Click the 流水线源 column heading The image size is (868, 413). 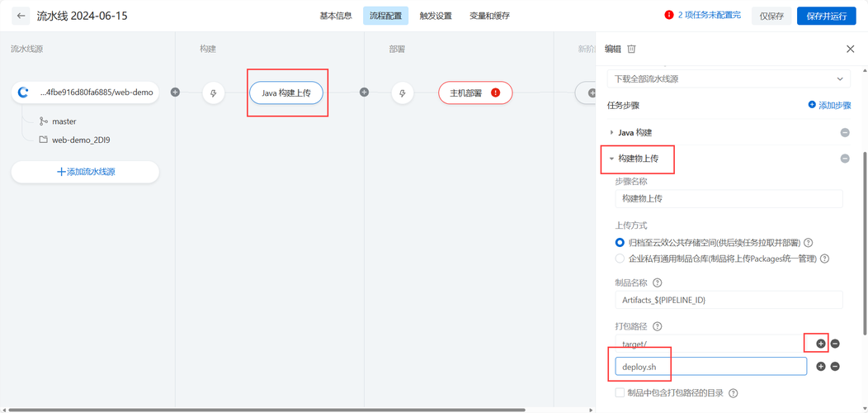26,49
